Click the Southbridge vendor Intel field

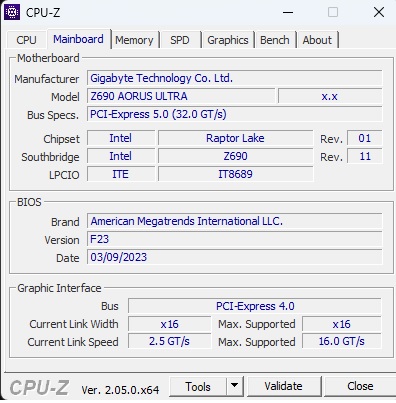(x=121, y=156)
